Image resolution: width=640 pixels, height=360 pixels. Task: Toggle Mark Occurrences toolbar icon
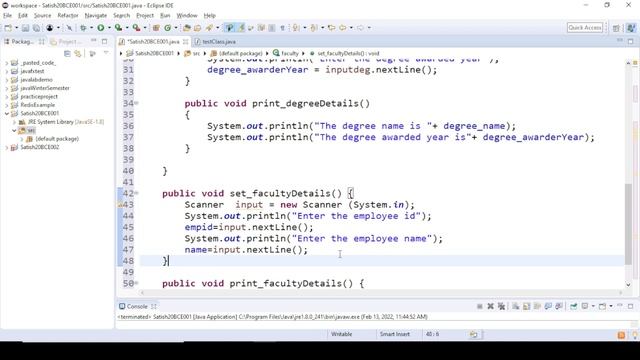click(x=241, y=28)
